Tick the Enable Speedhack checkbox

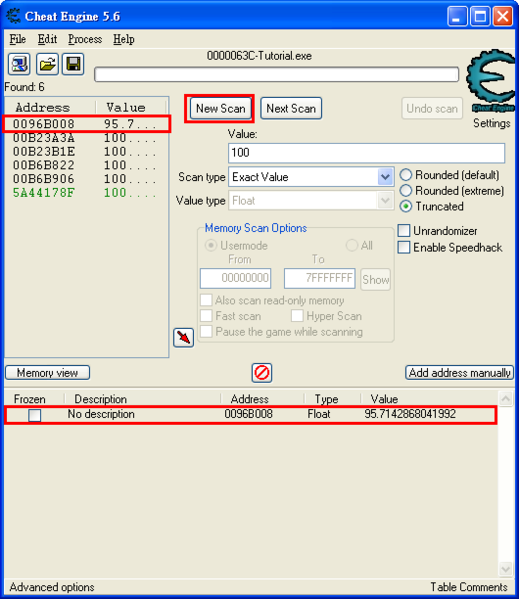pyautogui.click(x=404, y=247)
